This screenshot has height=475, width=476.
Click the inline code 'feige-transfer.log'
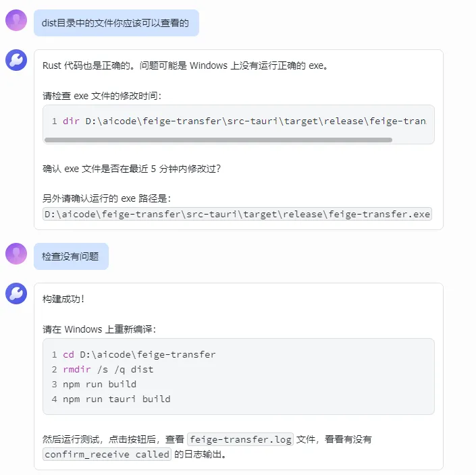click(240, 439)
